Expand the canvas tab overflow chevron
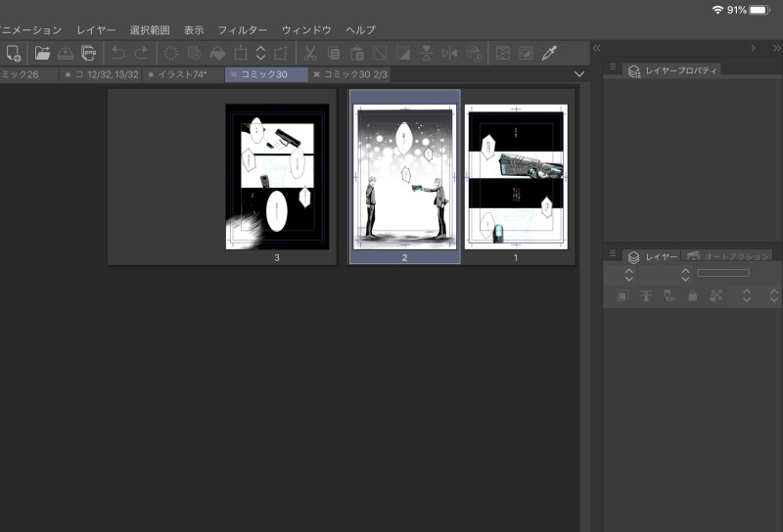Screen dimensions: 783x532 [x=579, y=74]
